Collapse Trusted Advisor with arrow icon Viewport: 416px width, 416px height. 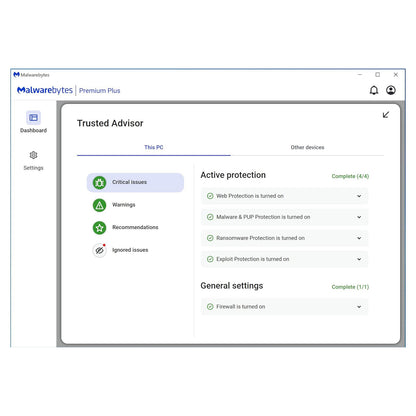pos(386,115)
